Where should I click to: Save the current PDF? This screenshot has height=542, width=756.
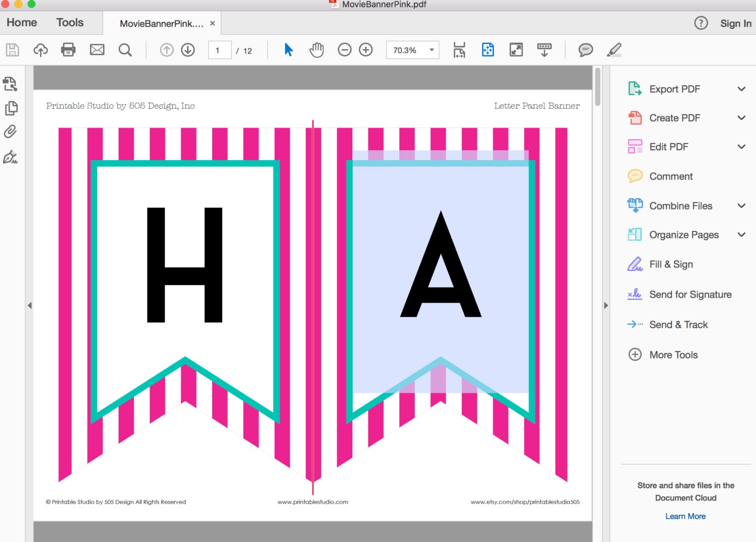(11, 49)
